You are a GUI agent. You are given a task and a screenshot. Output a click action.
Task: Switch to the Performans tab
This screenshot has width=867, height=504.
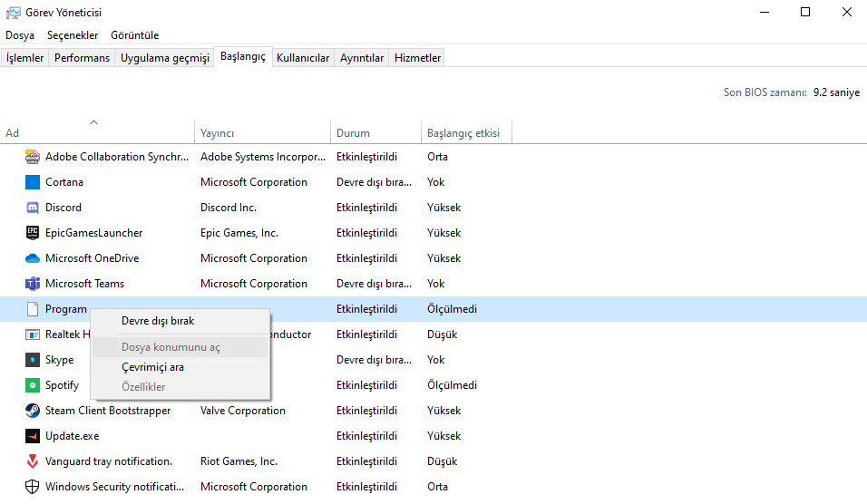click(x=82, y=58)
